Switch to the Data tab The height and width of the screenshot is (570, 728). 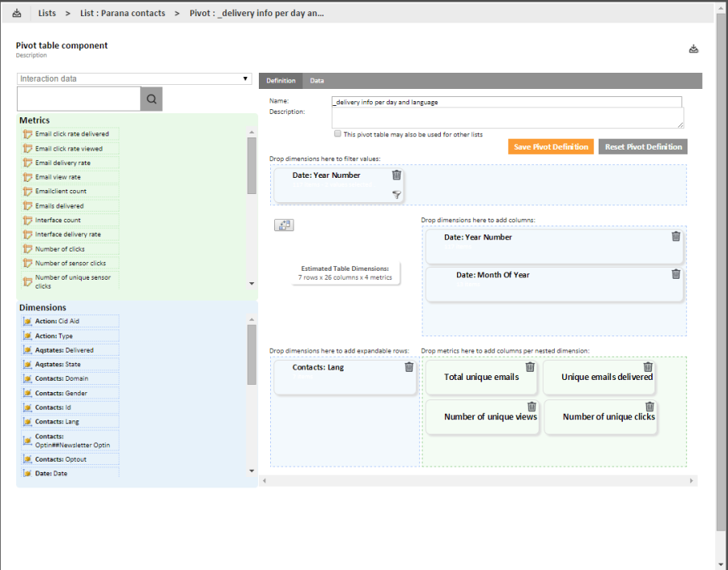[x=317, y=81]
